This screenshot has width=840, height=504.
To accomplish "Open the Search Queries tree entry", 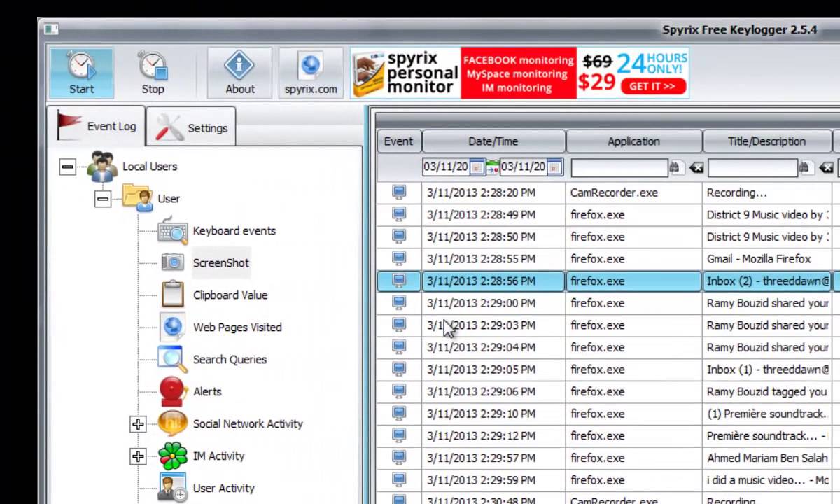I will (x=230, y=360).
